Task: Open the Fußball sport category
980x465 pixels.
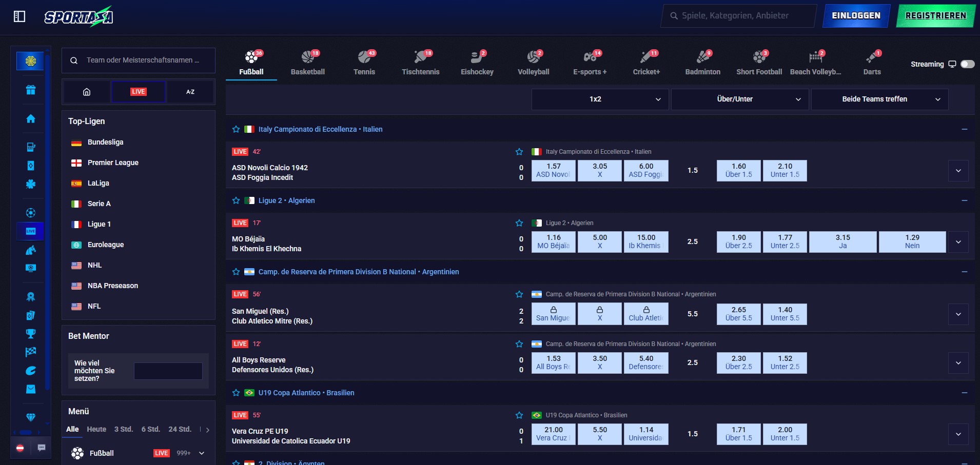Action: pos(251,62)
